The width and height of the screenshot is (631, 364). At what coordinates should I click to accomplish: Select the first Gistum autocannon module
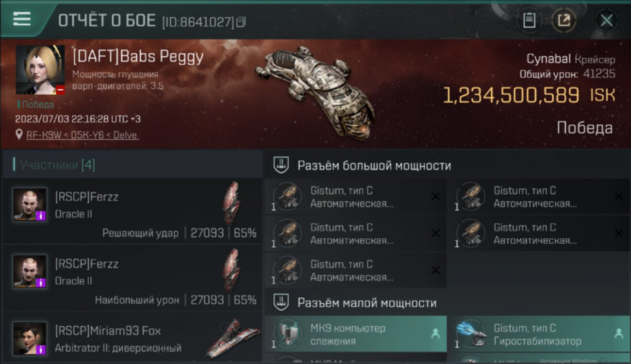click(x=356, y=197)
